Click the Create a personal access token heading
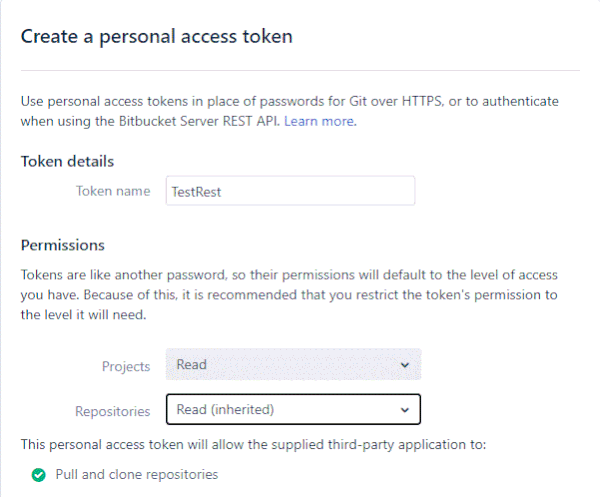 click(x=157, y=37)
